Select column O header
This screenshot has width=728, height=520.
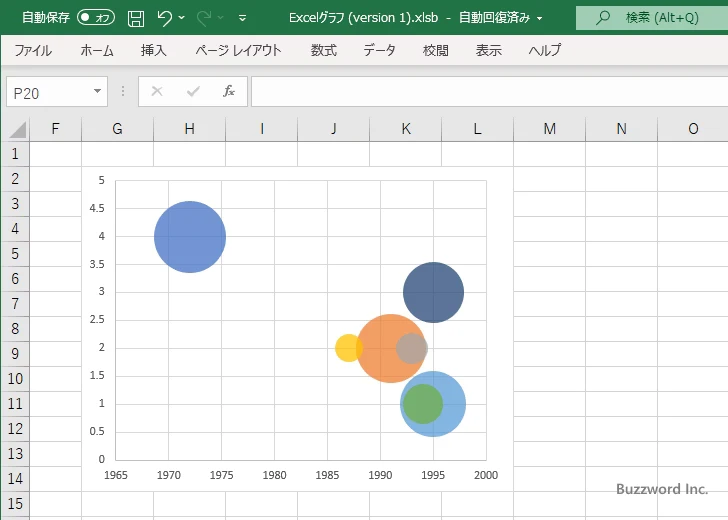click(x=693, y=129)
